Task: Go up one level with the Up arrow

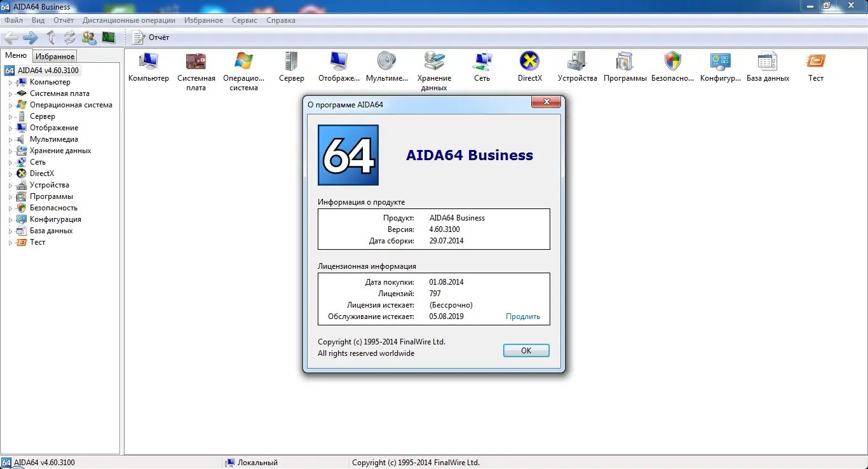Action: point(51,37)
